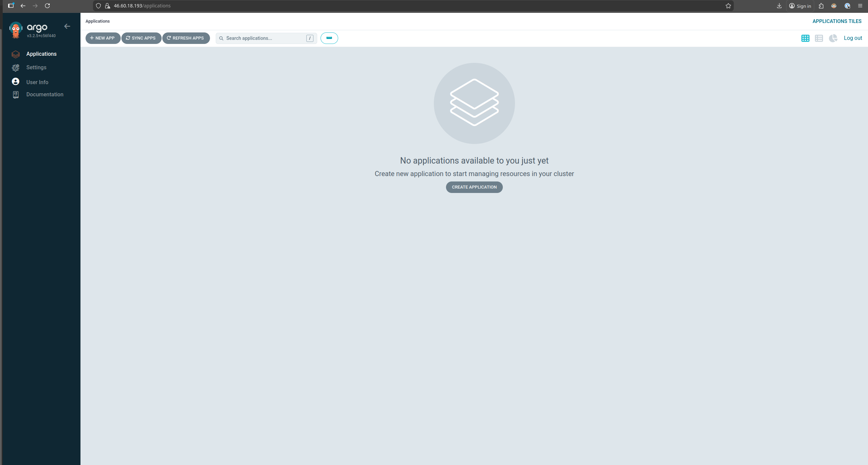868x465 pixels.
Task: Reload the page in the browser
Action: coord(47,6)
